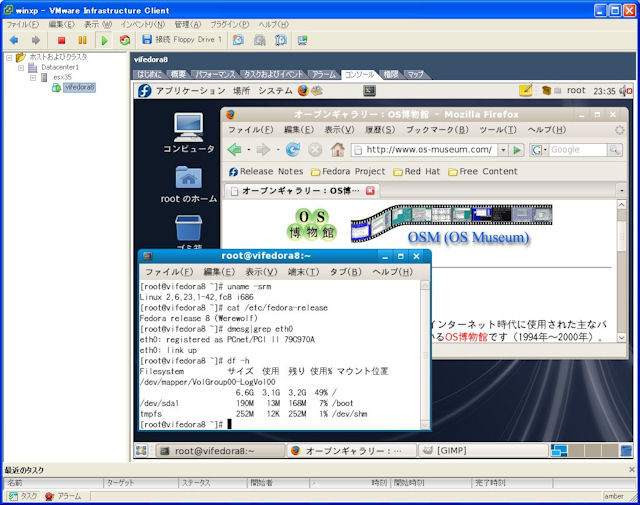Suspend the VM with pause icon
Screen dimensions: 640x505
(82, 40)
